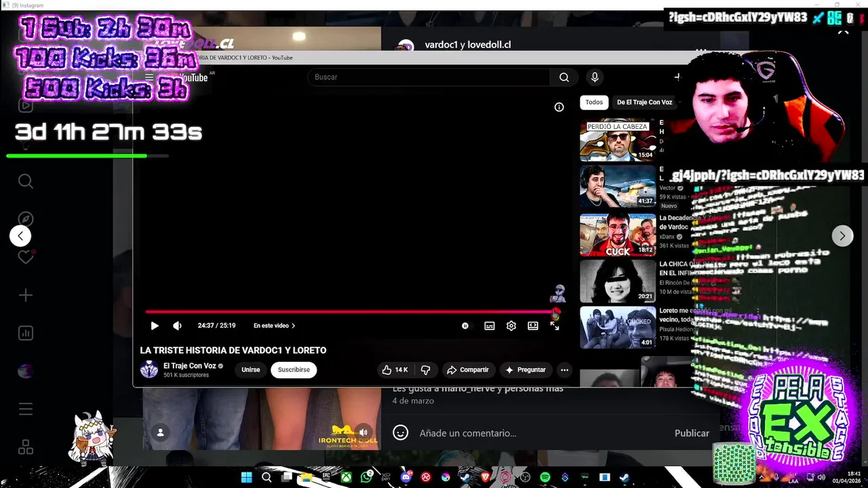Open 'PERDIÓ LA CABEZA' recommended video thumbnail
Screen dimensions: 868x488
point(618,140)
